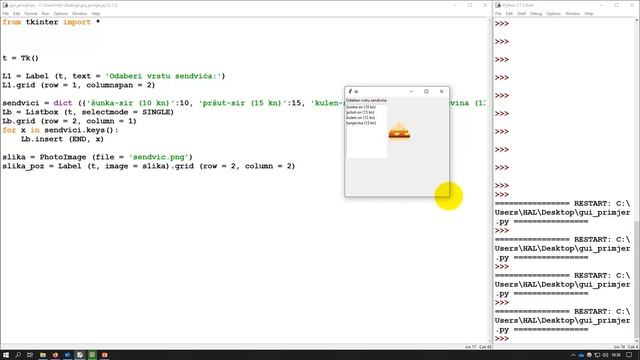This screenshot has width=640, height=360.
Task: Click the Python Shell title bar icon
Action: [498, 5]
